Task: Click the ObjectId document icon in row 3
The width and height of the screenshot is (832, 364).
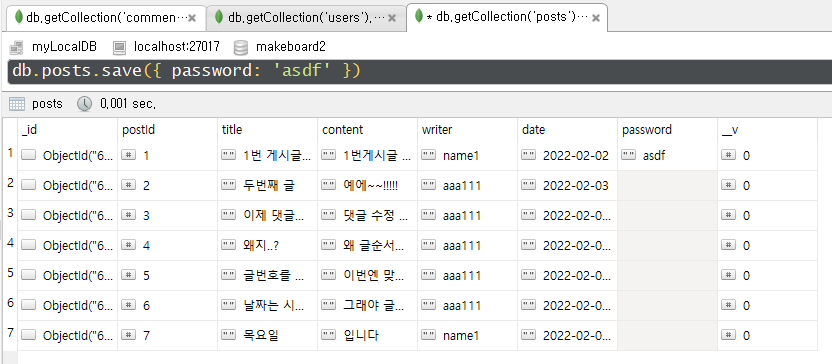Action: coord(29,215)
